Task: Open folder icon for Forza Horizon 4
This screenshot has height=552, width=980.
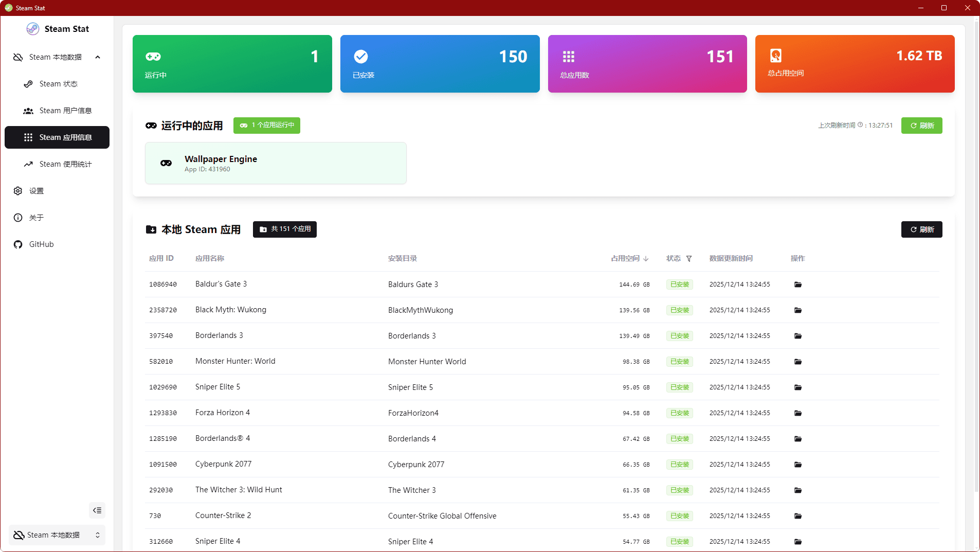Action: 797,413
